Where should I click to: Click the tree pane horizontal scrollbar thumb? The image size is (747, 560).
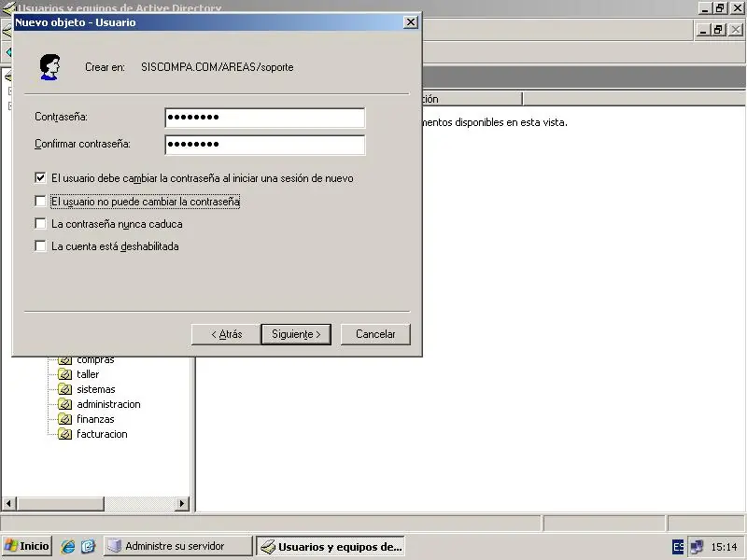pyautogui.click(x=60, y=503)
